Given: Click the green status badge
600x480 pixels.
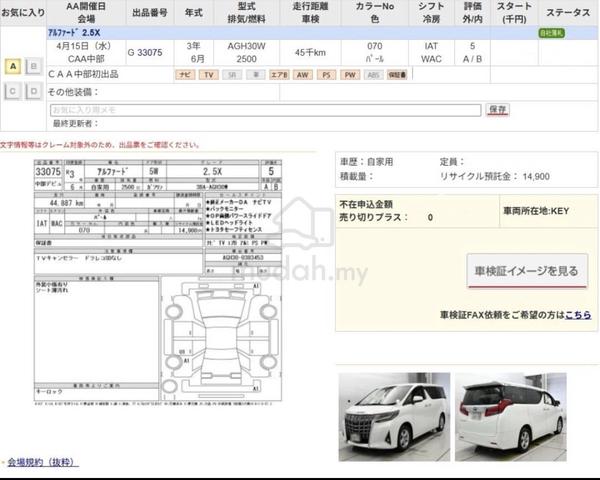Looking at the screenshot, I should 551,33.
